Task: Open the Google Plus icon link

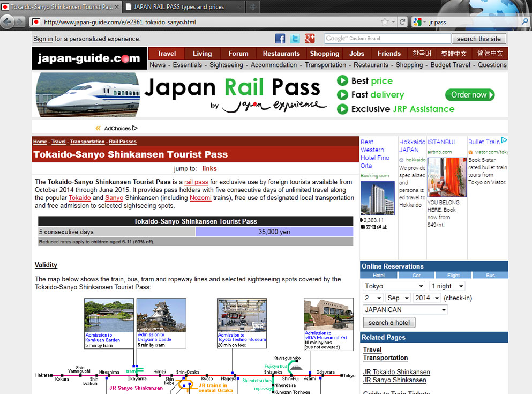Action: pos(310,39)
